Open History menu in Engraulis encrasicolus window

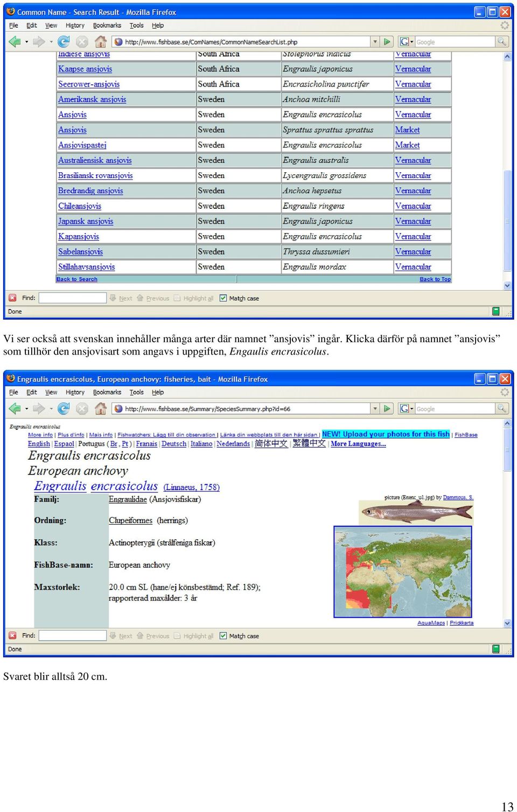pyautogui.click(x=75, y=392)
